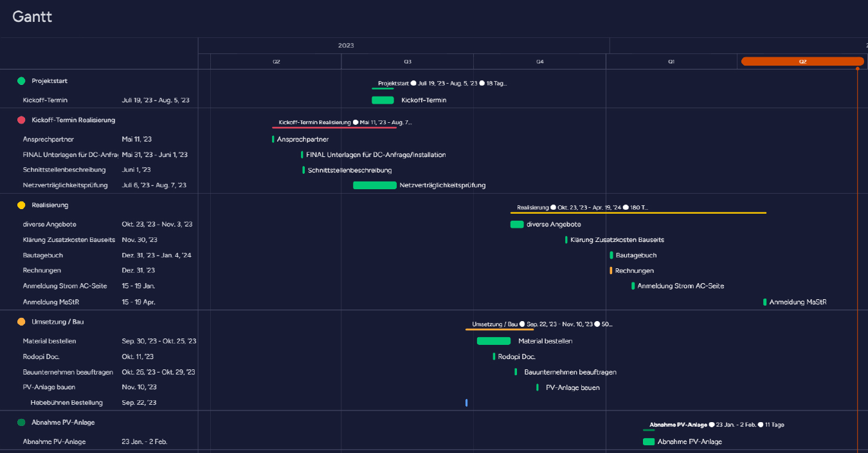
Task: Click the green Kickoff-Termin task bar
Action: pyautogui.click(x=383, y=100)
